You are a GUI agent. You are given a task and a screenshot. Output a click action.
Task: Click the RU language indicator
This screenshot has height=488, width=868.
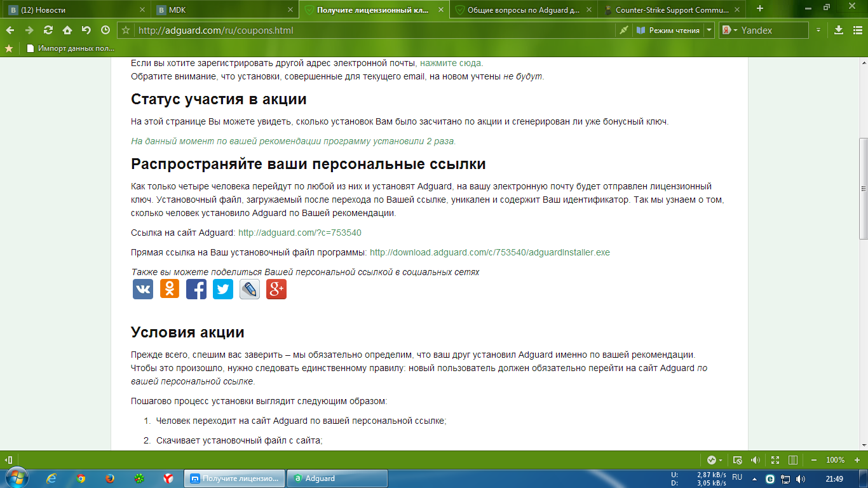click(x=737, y=477)
